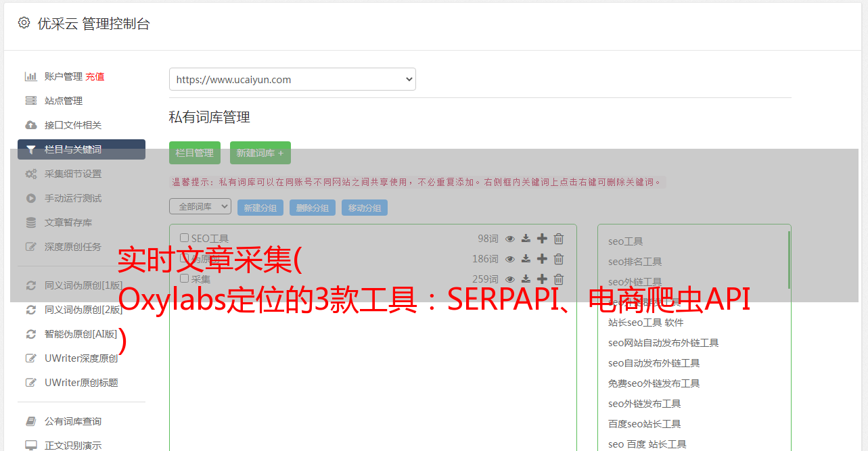Open the https://www.ucaiyun.com site dropdown

click(x=292, y=79)
